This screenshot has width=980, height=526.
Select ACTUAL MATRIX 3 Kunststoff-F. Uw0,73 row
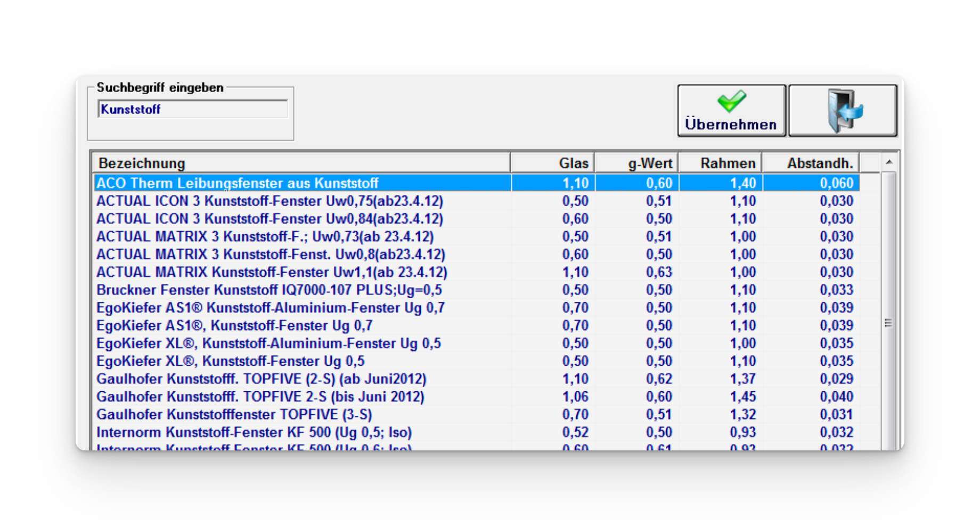pos(265,236)
